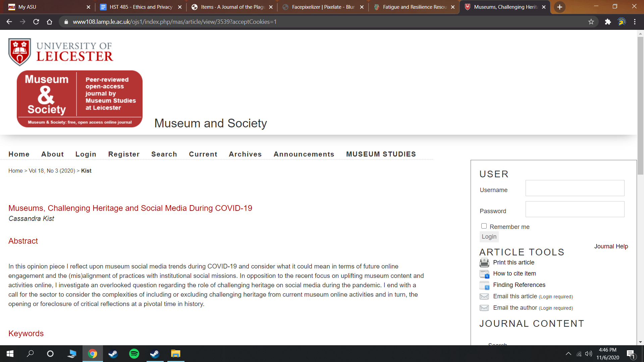
Task: Tick the Remember me checkbox
Action: pos(484,226)
